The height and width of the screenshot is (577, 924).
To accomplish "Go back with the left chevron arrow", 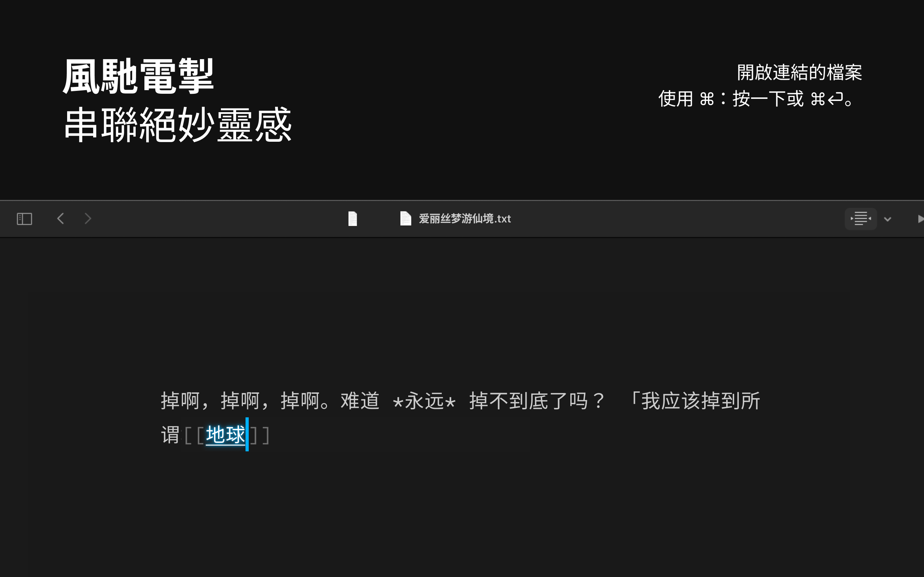I will click(60, 219).
